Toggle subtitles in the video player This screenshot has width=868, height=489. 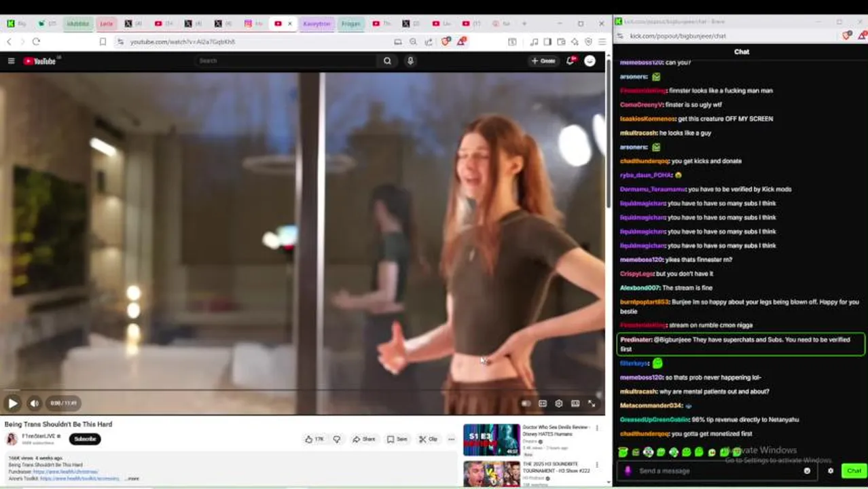(x=543, y=403)
